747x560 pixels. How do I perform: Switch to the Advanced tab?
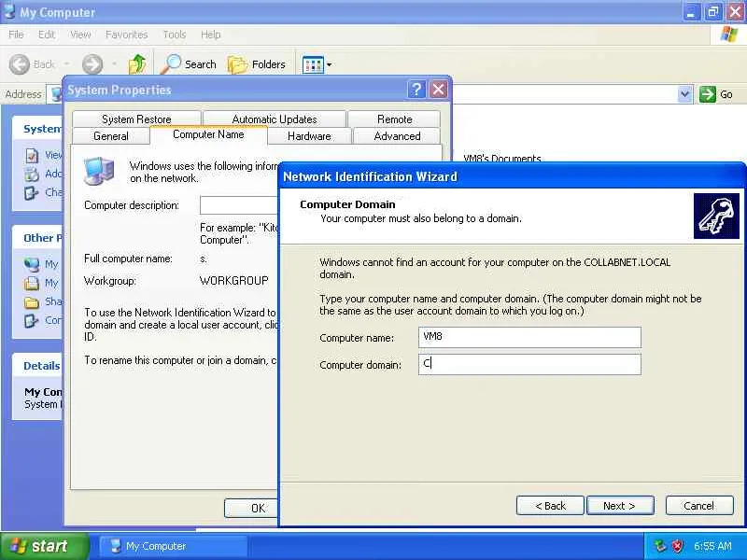[397, 135]
